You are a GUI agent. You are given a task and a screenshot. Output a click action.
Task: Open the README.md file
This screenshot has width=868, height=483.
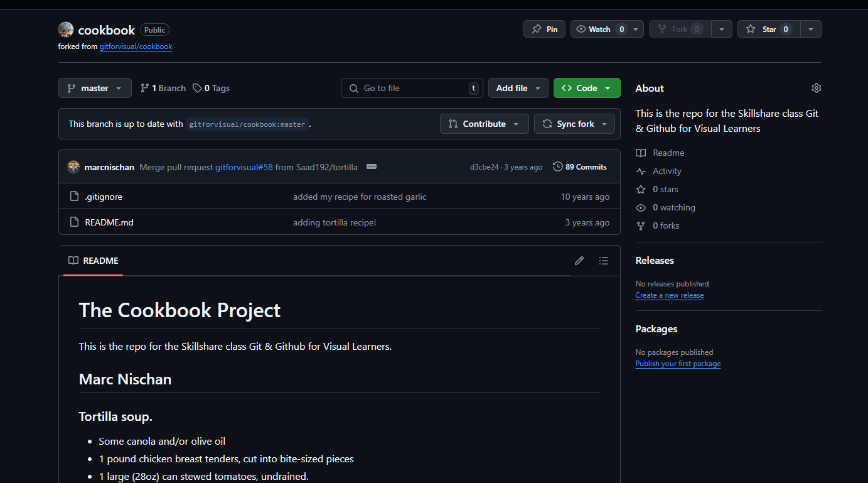pyautogui.click(x=109, y=222)
